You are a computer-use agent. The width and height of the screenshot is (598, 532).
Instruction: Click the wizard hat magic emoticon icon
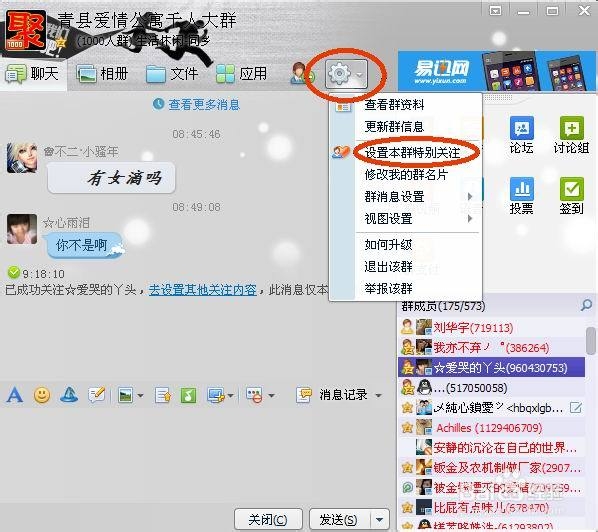coord(69,395)
